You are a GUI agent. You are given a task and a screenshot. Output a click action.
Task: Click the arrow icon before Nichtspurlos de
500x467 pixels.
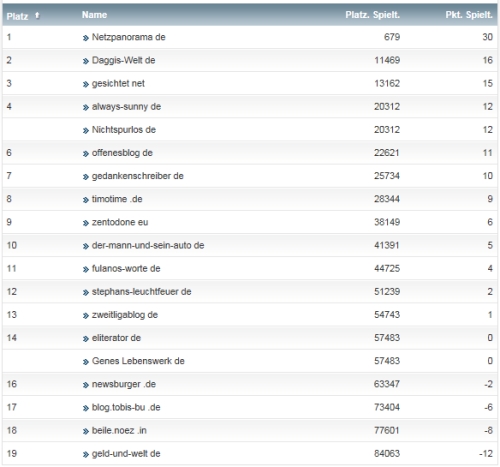tap(86, 131)
